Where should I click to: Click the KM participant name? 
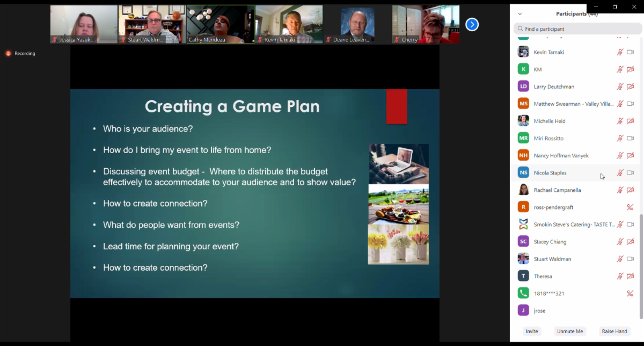click(538, 69)
